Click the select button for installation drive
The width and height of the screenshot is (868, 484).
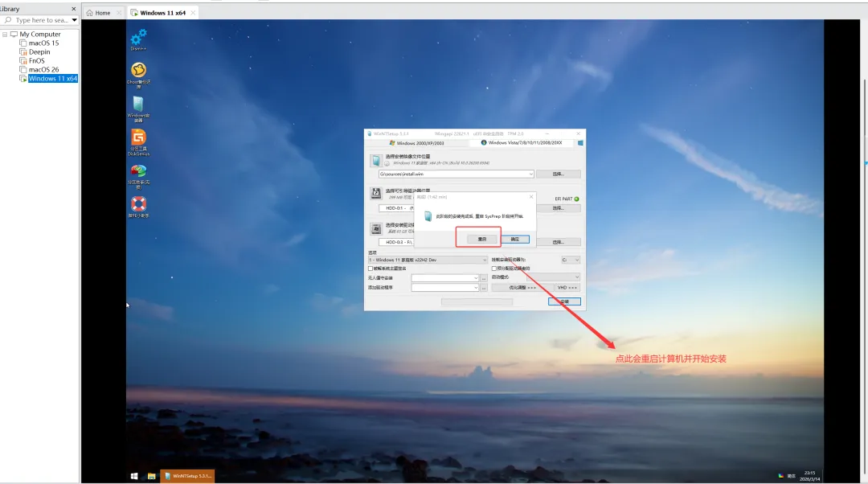[x=558, y=242]
